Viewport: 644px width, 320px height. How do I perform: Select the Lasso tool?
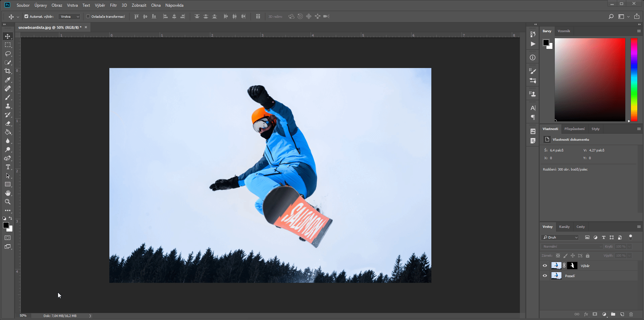(x=7, y=54)
